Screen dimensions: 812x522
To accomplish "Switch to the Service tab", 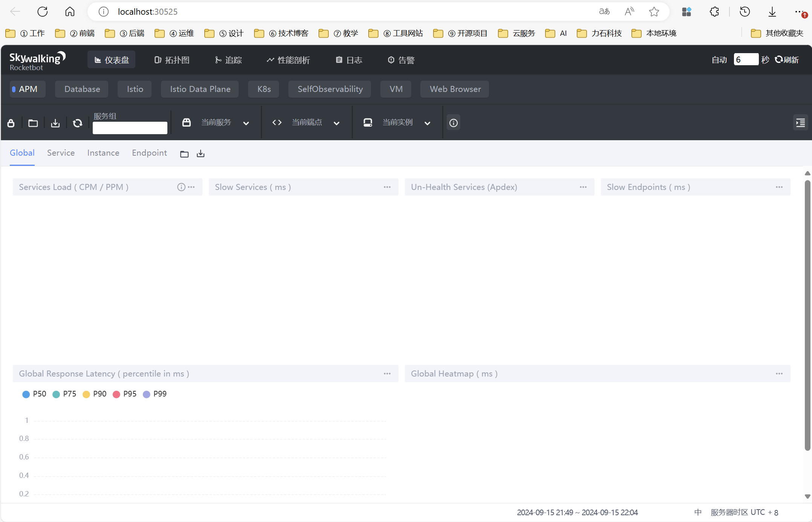I will point(61,153).
